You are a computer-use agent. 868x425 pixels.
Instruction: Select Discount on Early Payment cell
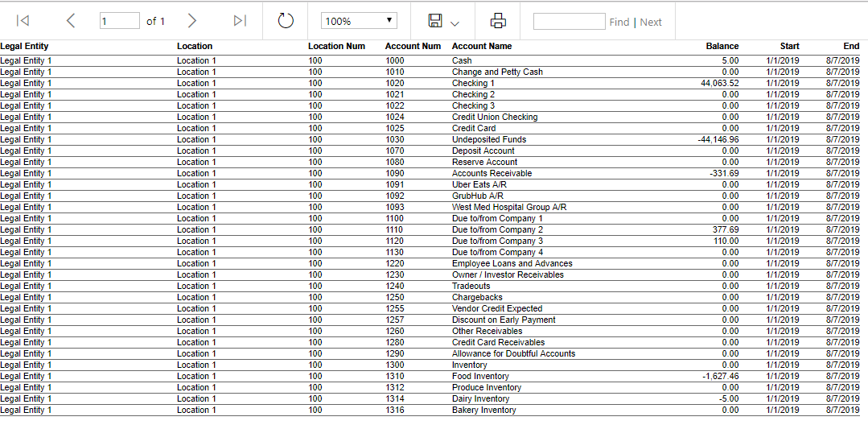click(x=504, y=320)
